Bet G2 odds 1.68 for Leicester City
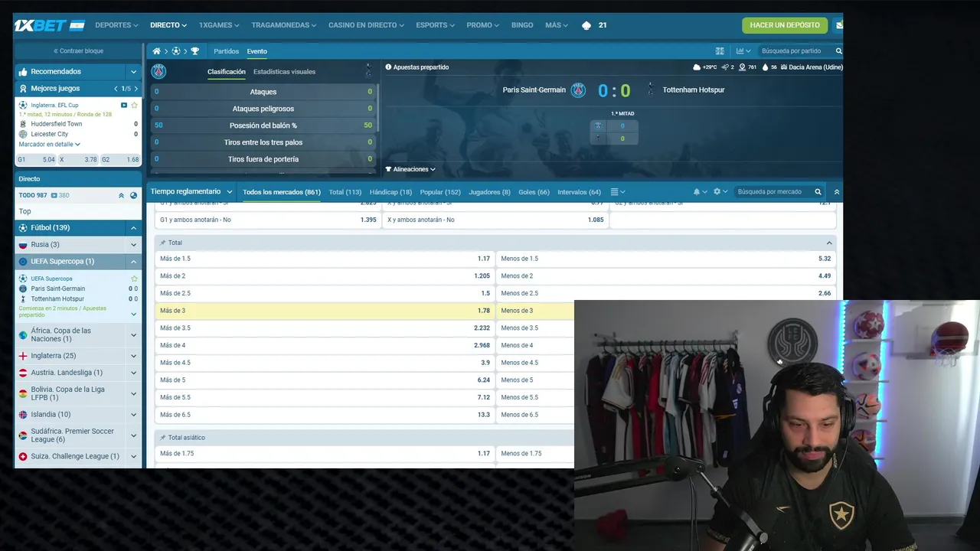The height and width of the screenshot is (551, 980). pos(121,160)
